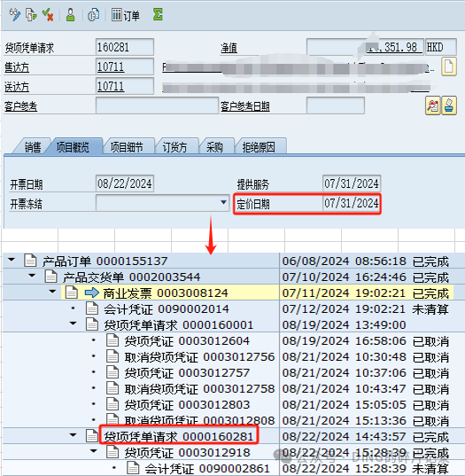Collapse the 产品交货单 0002003544 node
The height and width of the screenshot is (476, 465).
pyautogui.click(x=32, y=276)
